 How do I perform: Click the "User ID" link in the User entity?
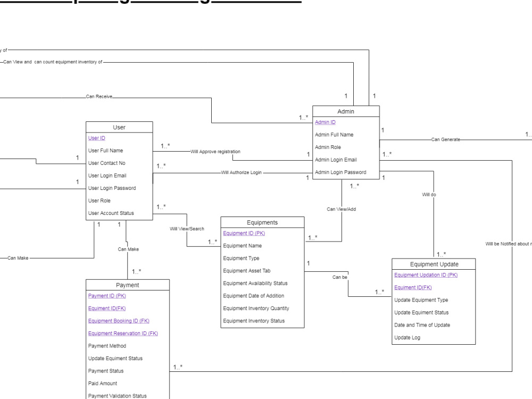click(97, 138)
